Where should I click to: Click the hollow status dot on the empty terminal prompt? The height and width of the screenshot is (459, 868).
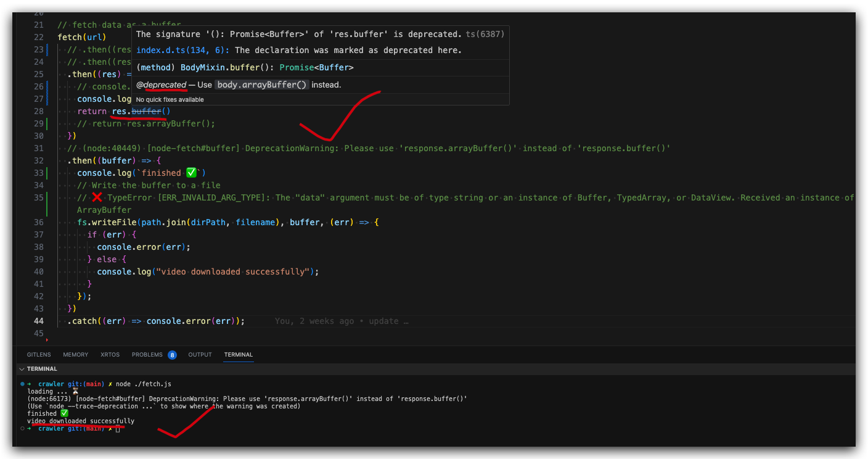[x=22, y=428]
